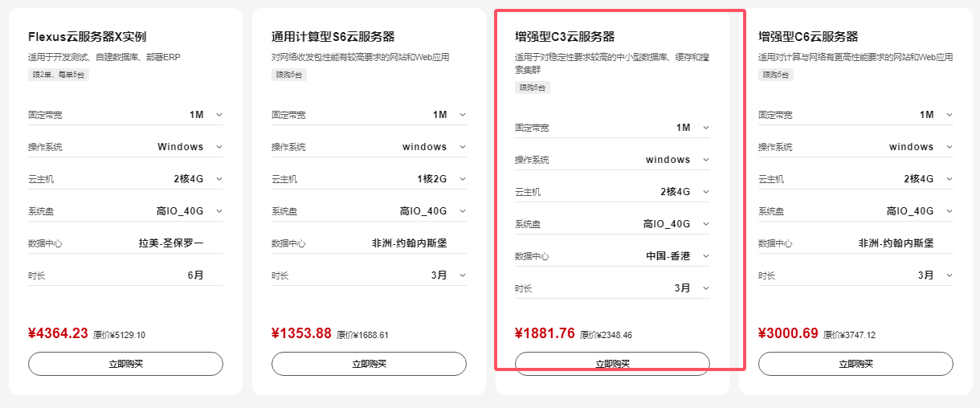Click 限购5台 tag in C3 card

(x=533, y=88)
